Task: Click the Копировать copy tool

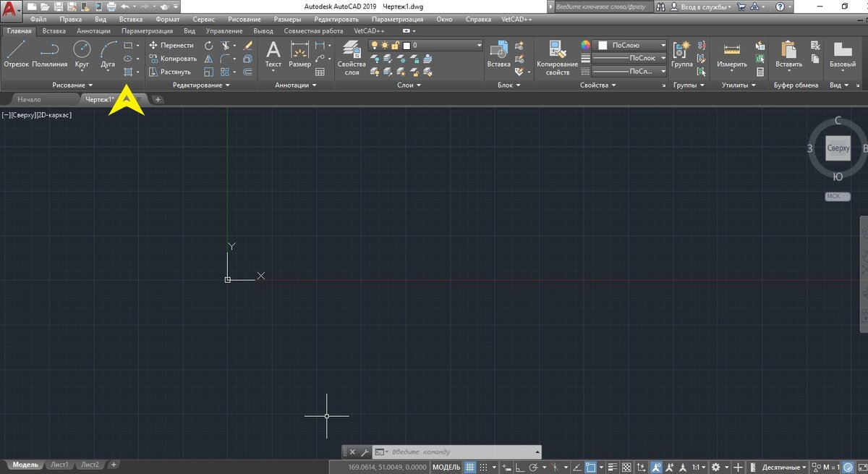Action: click(x=172, y=59)
